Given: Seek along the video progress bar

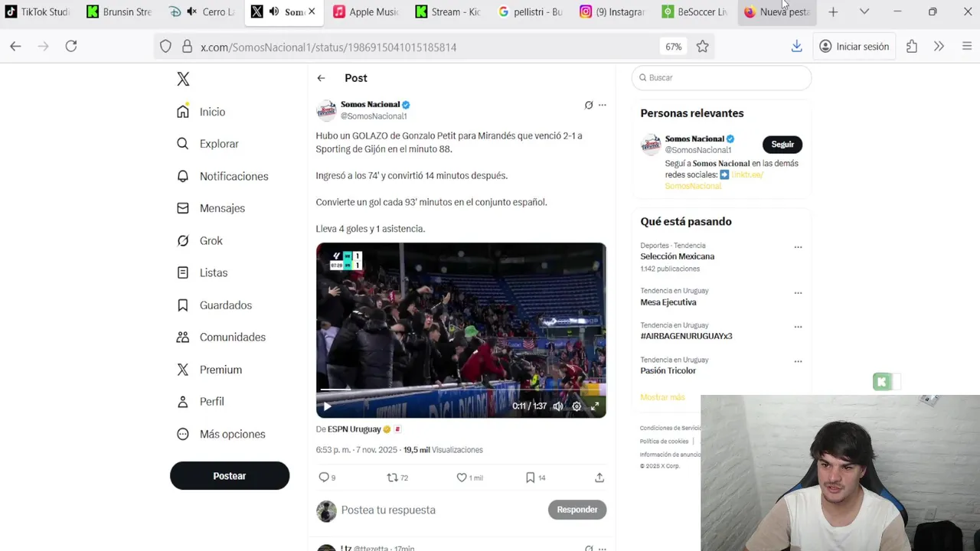Looking at the screenshot, I should tap(461, 390).
